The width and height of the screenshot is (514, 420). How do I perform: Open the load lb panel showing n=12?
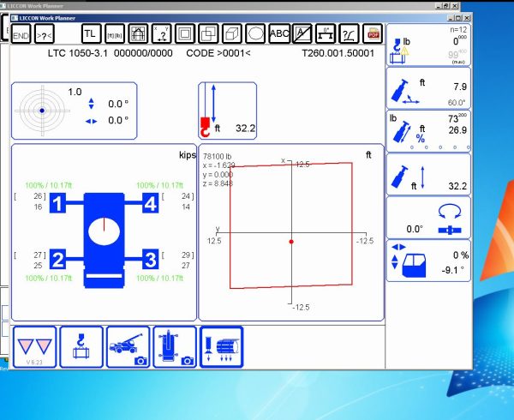coord(428,45)
